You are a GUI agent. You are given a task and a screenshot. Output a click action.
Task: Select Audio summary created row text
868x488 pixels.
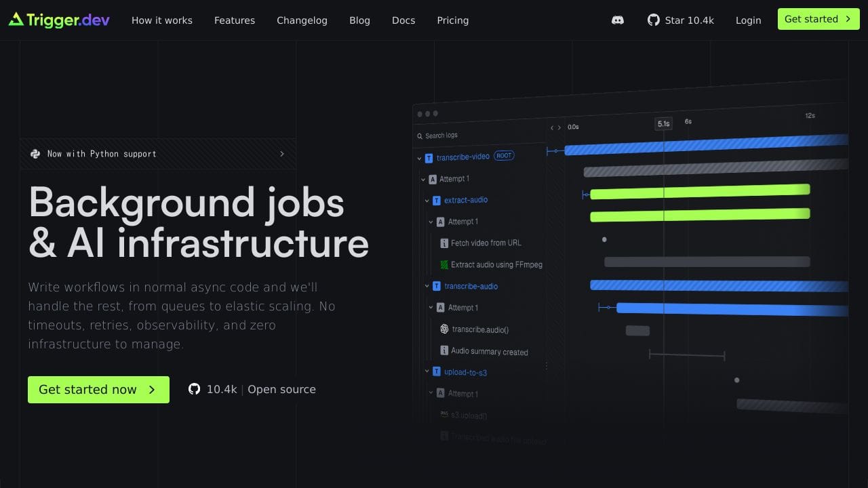coord(490,351)
